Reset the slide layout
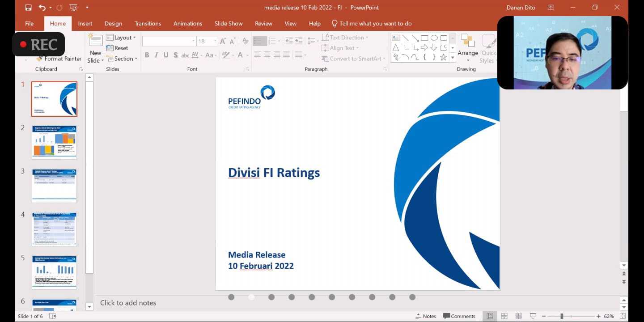The width and height of the screenshot is (644, 322). [x=117, y=48]
